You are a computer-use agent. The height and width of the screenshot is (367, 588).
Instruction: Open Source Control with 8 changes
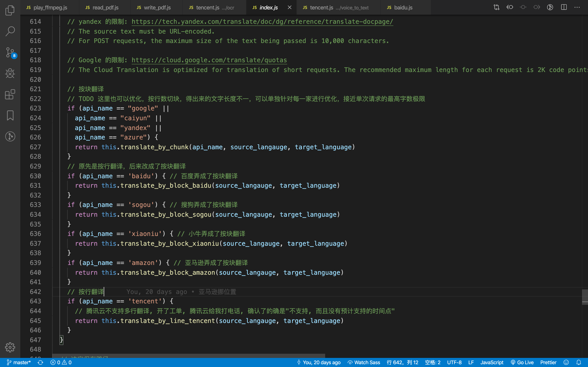(10, 52)
